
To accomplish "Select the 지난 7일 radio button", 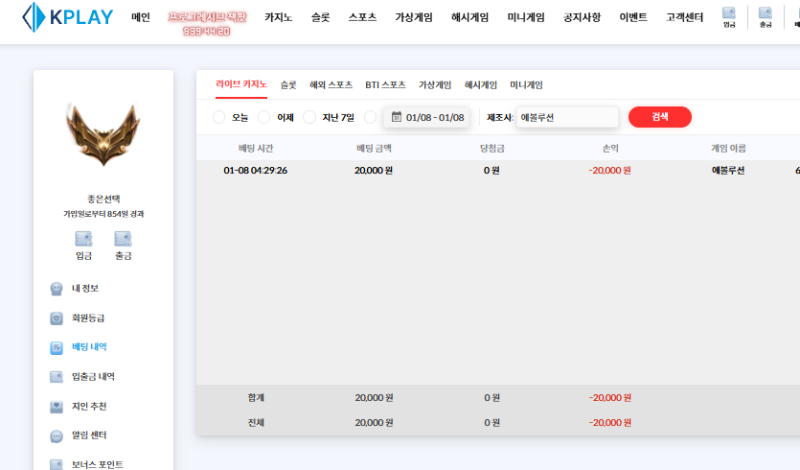I will point(310,117).
